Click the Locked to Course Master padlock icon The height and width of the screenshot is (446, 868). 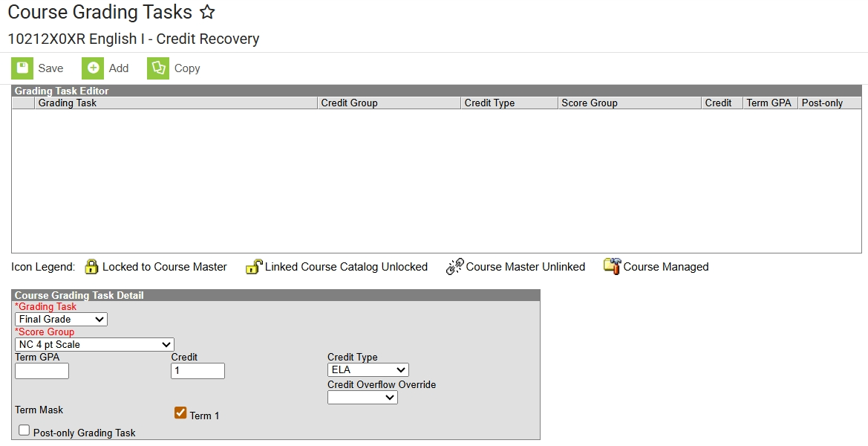tap(91, 267)
